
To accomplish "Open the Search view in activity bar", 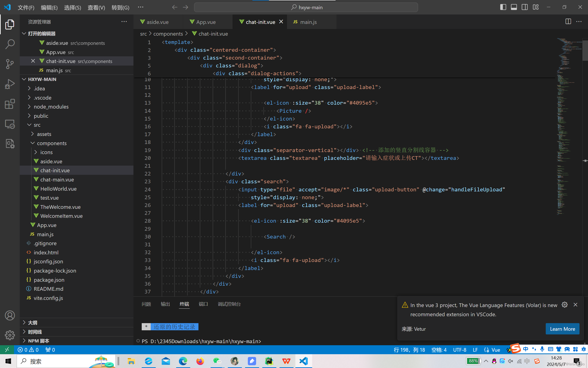I will (10, 44).
